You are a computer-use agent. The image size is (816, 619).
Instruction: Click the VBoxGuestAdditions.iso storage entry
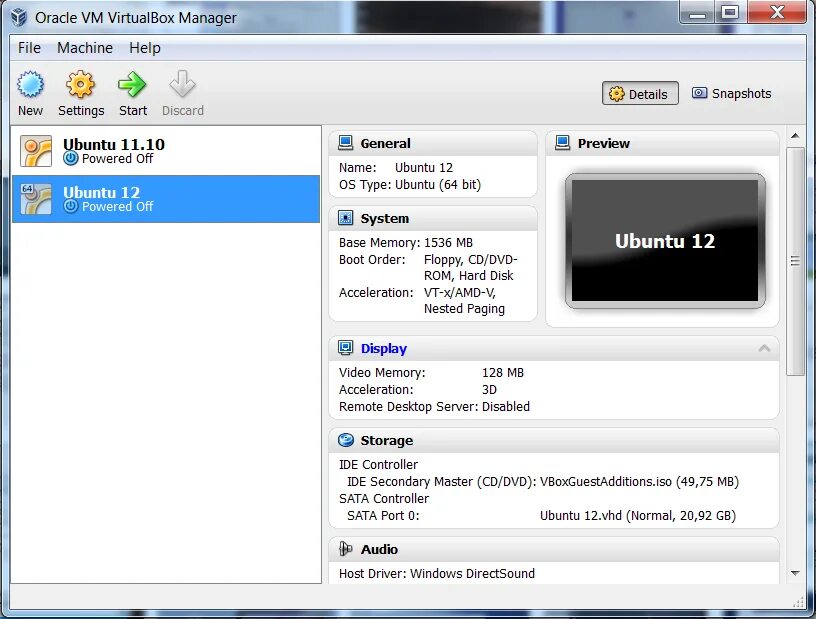click(x=639, y=482)
